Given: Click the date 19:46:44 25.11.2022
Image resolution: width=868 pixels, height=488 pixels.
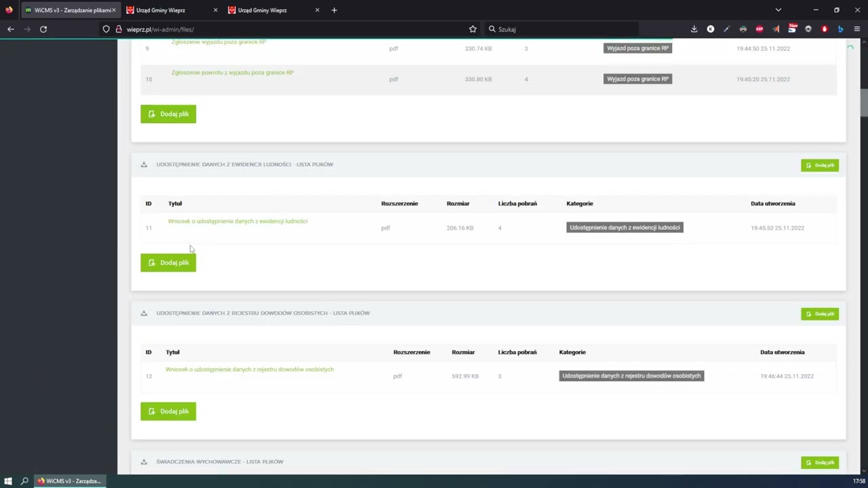Looking at the screenshot, I should pyautogui.click(x=787, y=376).
